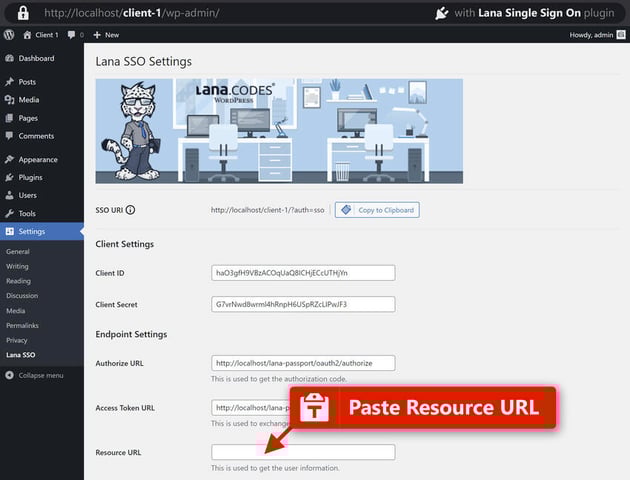Click the plus icon next to New

97,35
